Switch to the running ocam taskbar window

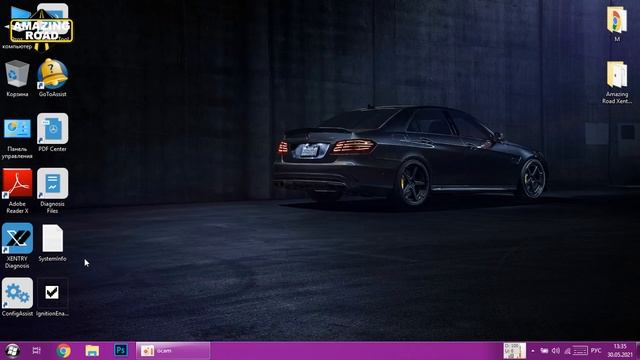173,351
